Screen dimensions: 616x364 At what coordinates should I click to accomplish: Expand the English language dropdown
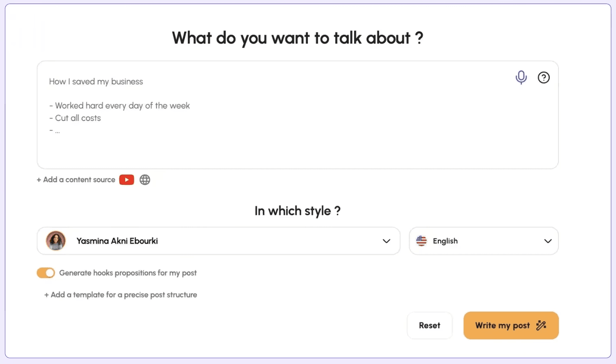(484, 241)
